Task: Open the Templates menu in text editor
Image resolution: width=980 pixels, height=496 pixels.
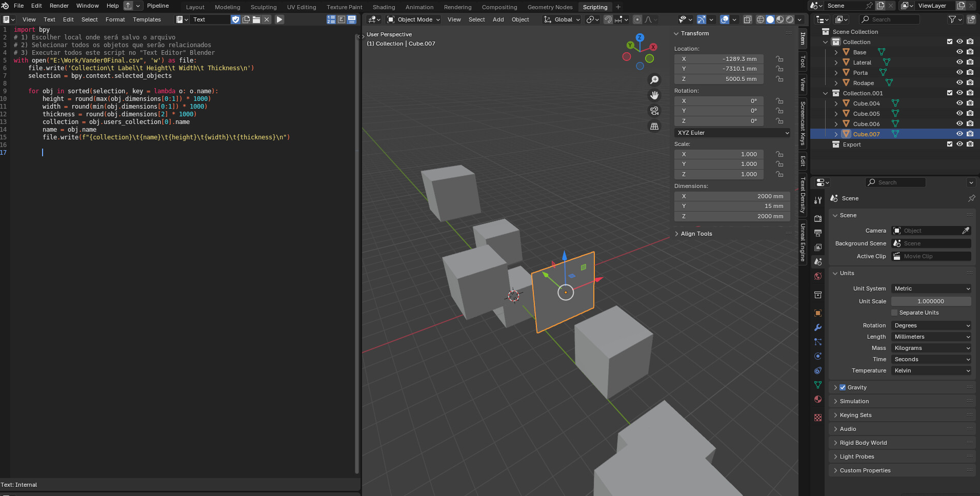Action: click(147, 19)
